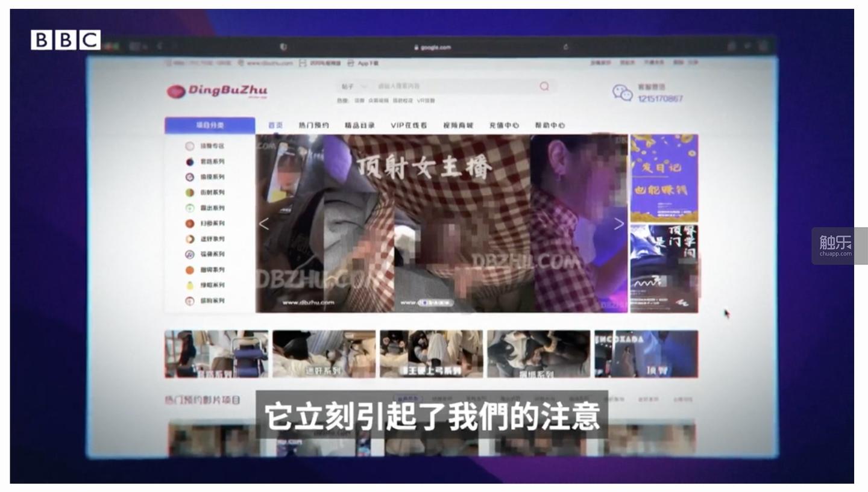Image resolution: width=868 pixels, height=492 pixels.
Task: Open the 热门预约 navigation tab
Action: 314,125
